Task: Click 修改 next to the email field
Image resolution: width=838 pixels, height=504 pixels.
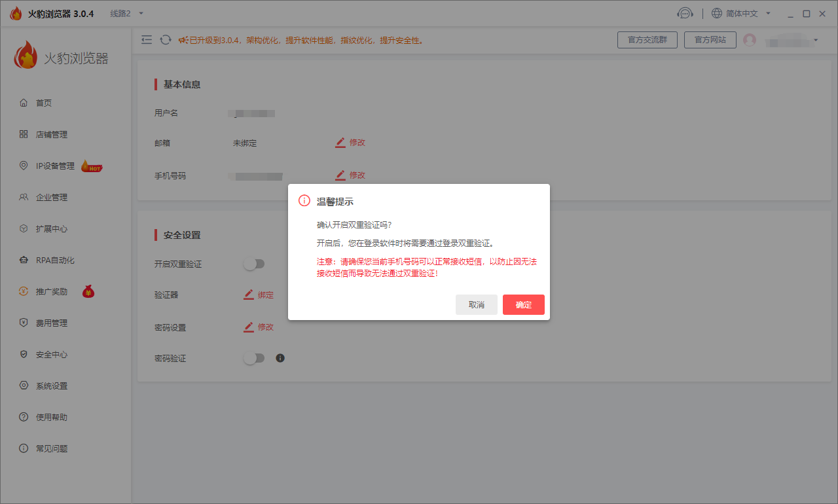Action: point(355,142)
